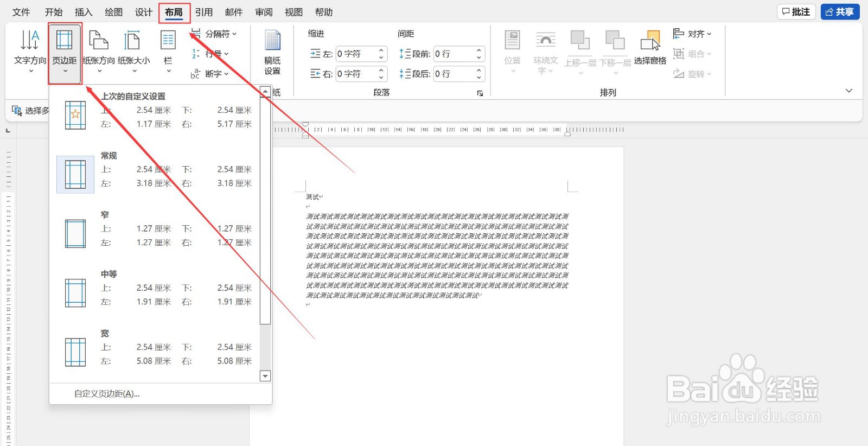
Task: Switch to the 审阅 review tab
Action: (x=264, y=12)
